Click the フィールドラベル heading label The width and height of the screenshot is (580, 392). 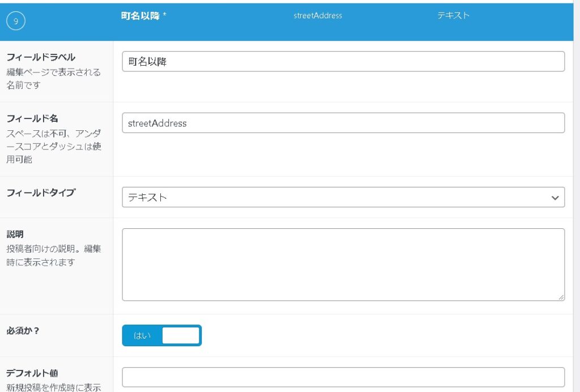click(40, 57)
